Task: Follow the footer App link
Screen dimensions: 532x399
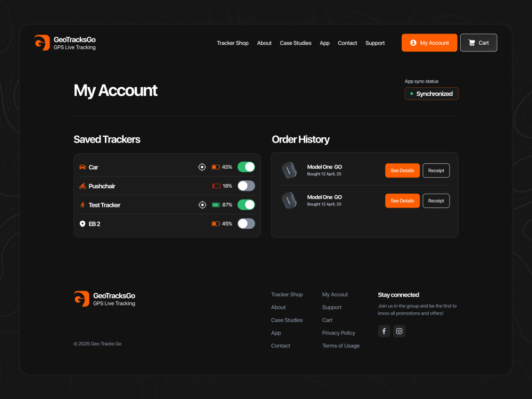Action: click(276, 333)
